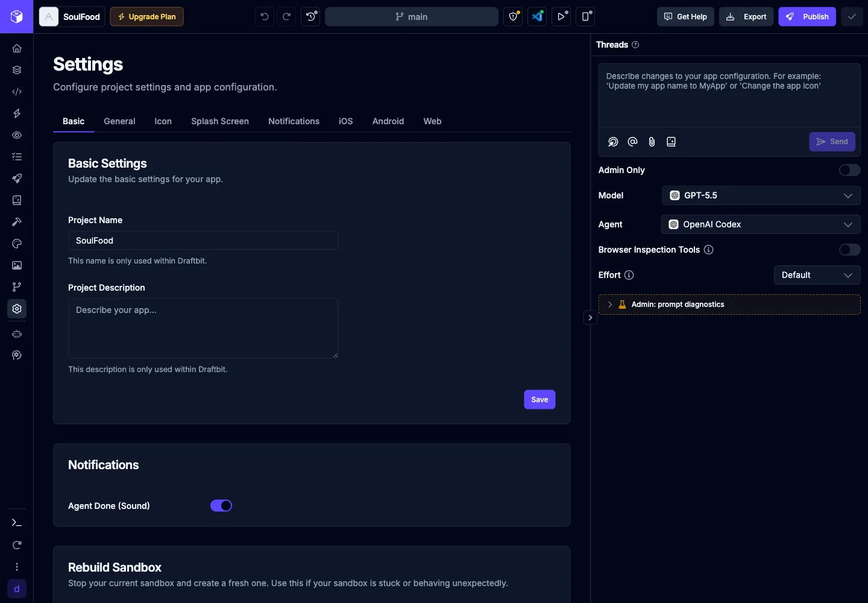Click the refresh icon in the lower sidebar
The image size is (868, 603).
17,545
